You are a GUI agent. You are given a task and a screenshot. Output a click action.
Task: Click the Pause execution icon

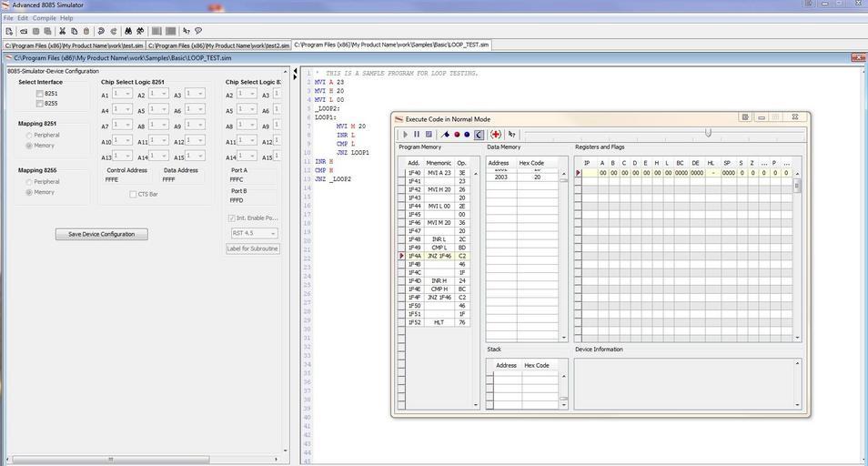(x=417, y=135)
